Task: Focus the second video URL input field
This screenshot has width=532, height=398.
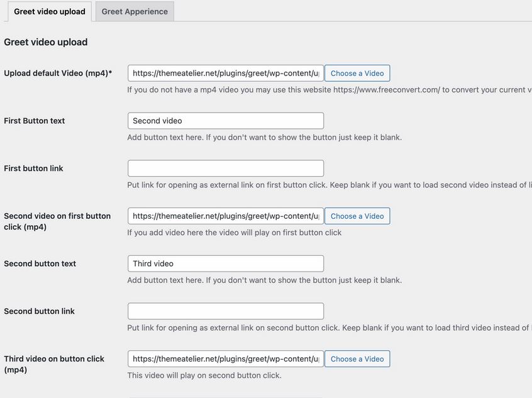Action: coord(226,216)
